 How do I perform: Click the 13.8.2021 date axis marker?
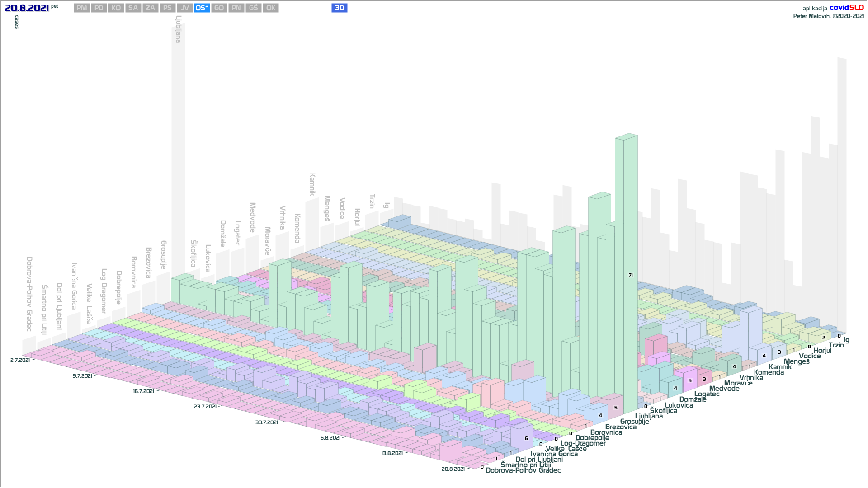coord(392,453)
